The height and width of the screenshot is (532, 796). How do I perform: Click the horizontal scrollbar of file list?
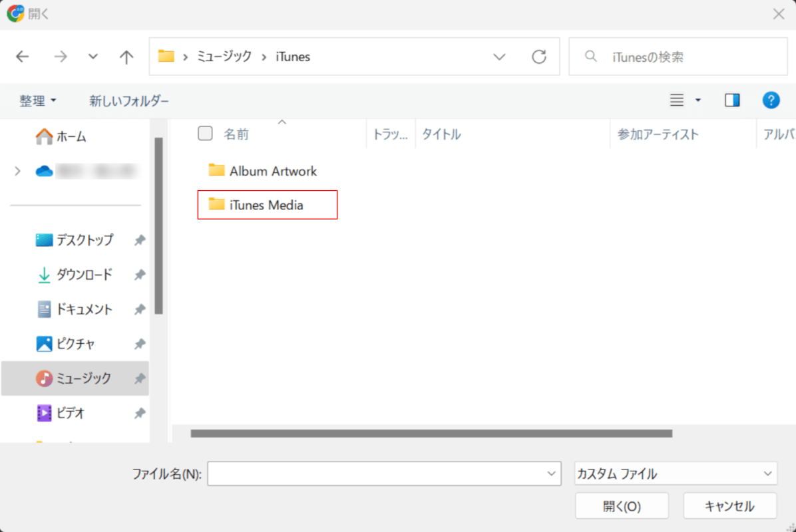(431, 434)
